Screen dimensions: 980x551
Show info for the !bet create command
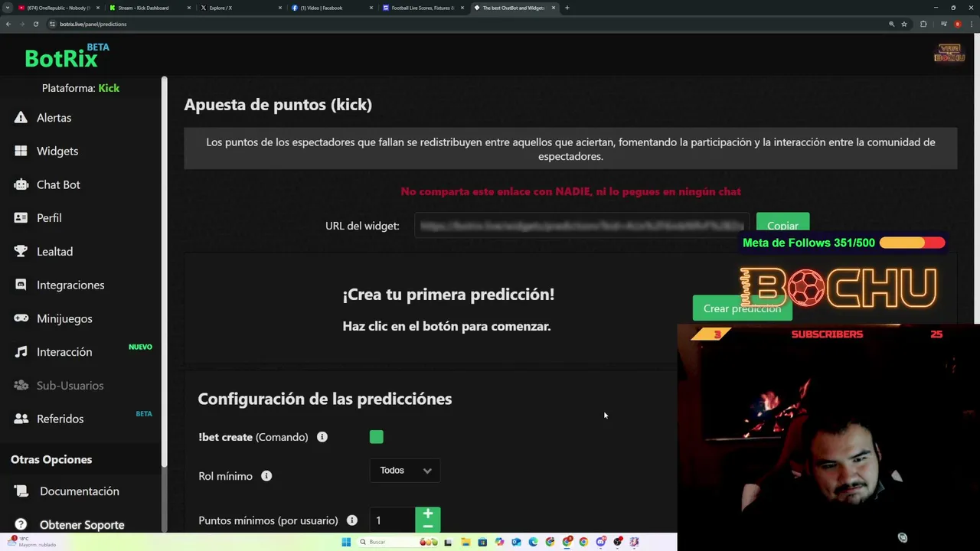[x=322, y=437]
